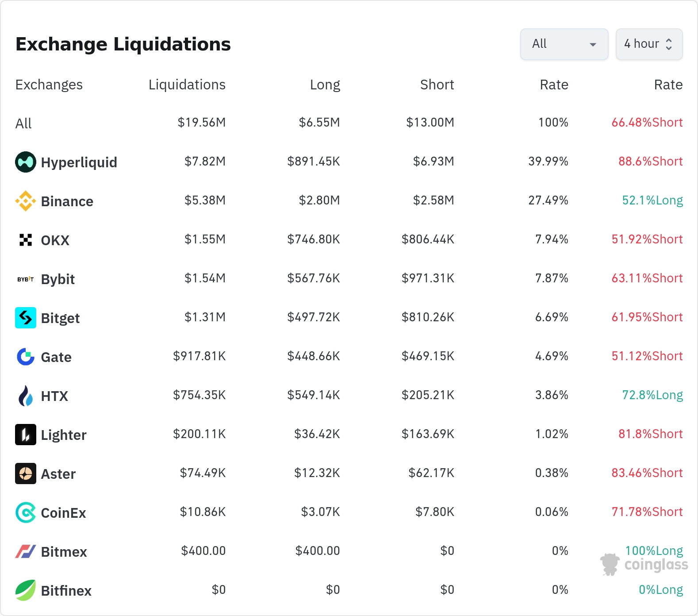
Task: Click the Binance logo icon
Action: (26, 201)
